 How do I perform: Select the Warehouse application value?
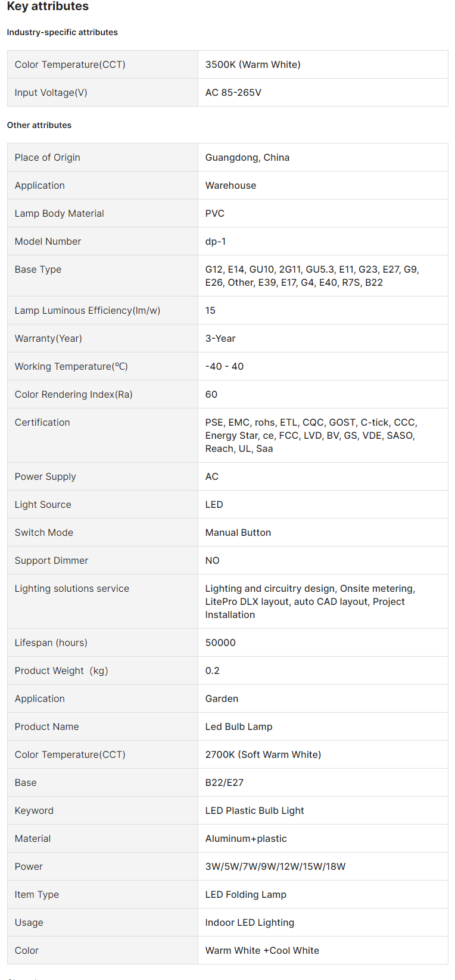tap(230, 185)
